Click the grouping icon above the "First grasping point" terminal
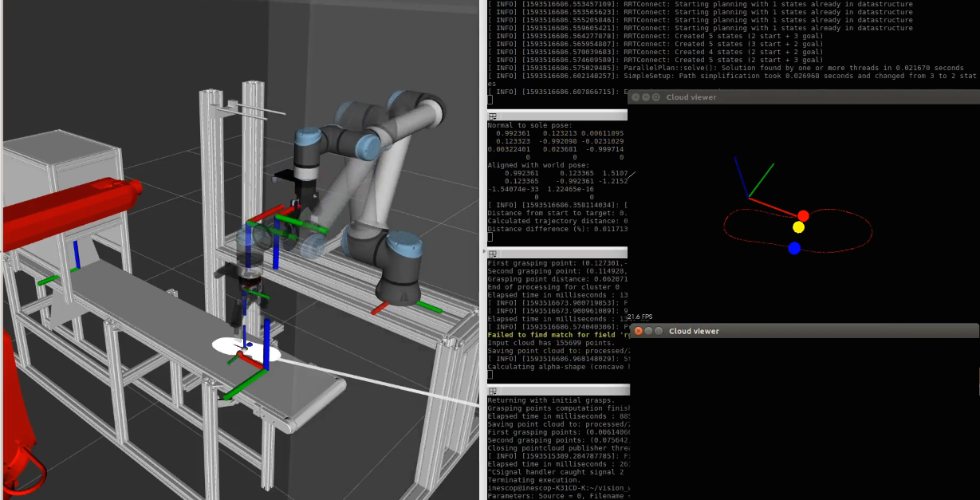 492,253
